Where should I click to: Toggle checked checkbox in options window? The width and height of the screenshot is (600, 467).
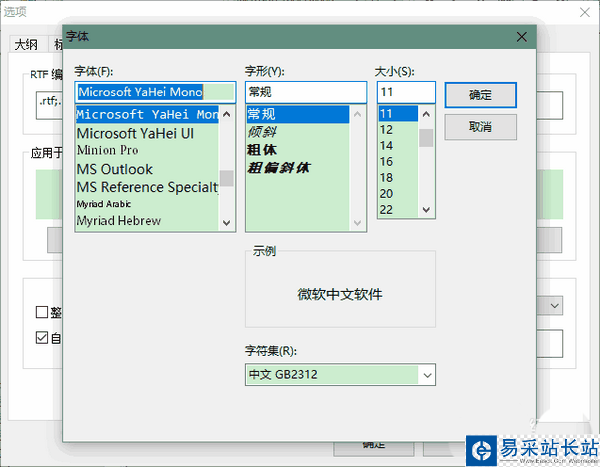click(x=42, y=338)
